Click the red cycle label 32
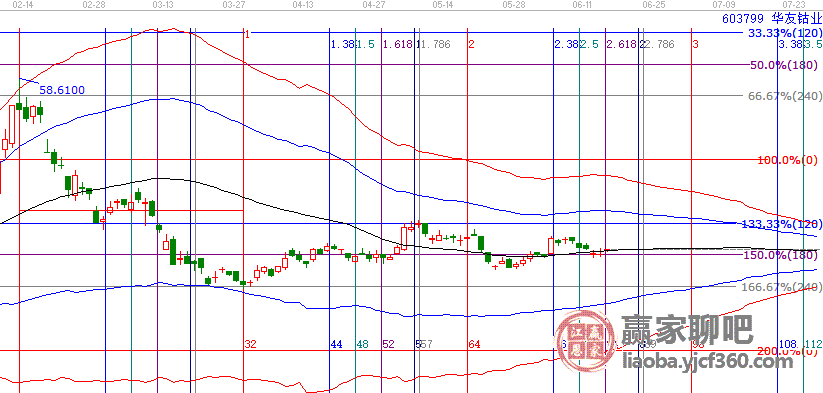The height and width of the screenshot is (393, 823). pyautogui.click(x=251, y=344)
